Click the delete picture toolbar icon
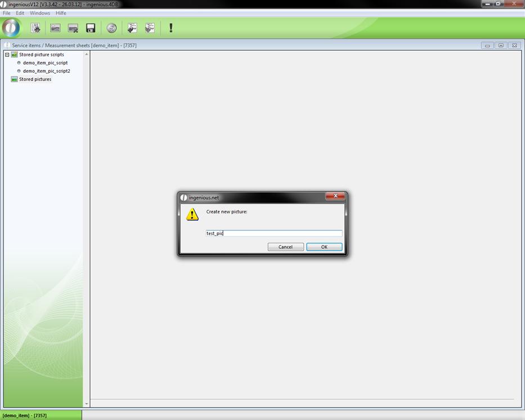This screenshot has width=525, height=420. [73, 28]
